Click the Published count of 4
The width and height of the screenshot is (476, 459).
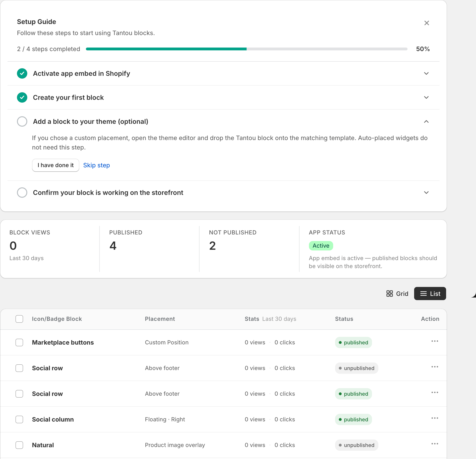[x=113, y=246]
